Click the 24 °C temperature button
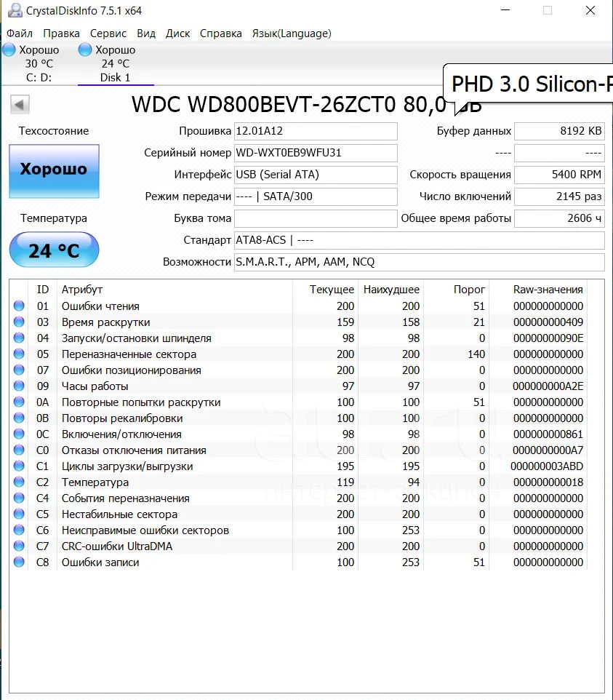This screenshot has height=700, width=613. [x=54, y=250]
